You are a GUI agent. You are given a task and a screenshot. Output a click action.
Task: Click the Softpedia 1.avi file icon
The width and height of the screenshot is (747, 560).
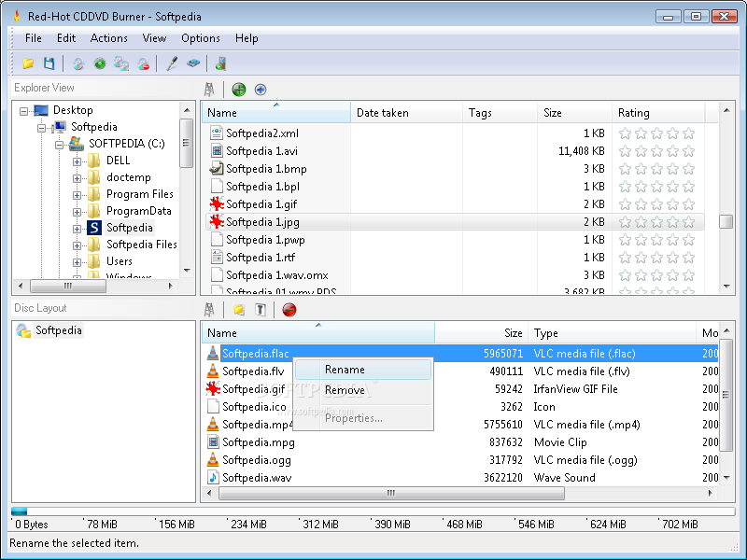pyautogui.click(x=217, y=151)
